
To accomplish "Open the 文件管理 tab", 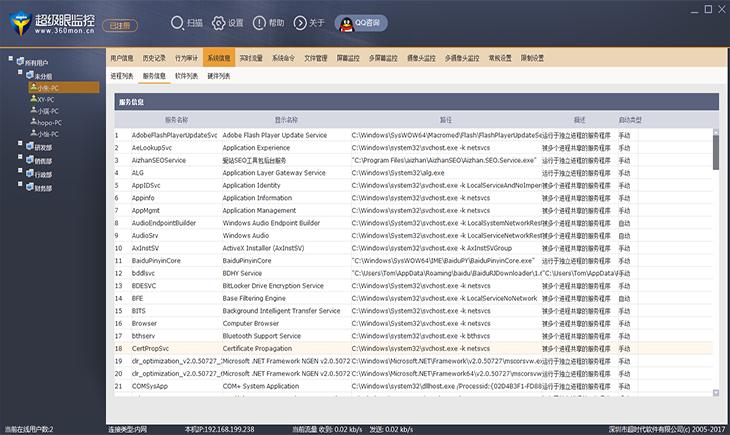I will pos(315,58).
